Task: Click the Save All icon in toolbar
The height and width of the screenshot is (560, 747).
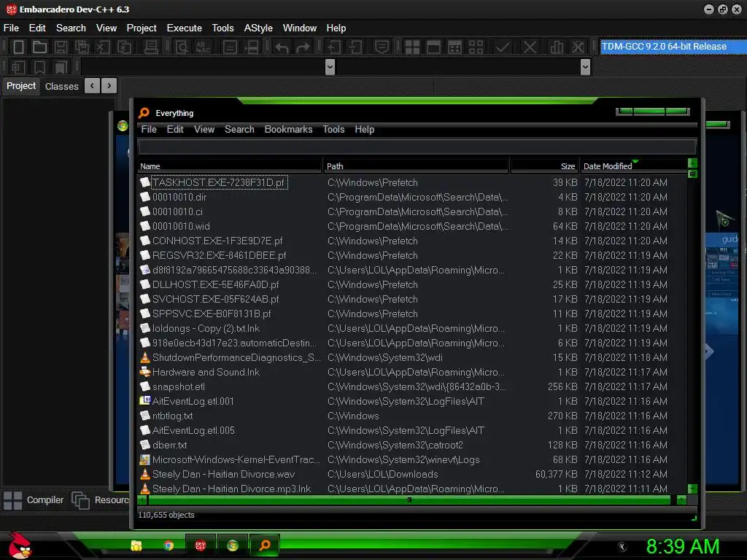Action: (x=82, y=47)
